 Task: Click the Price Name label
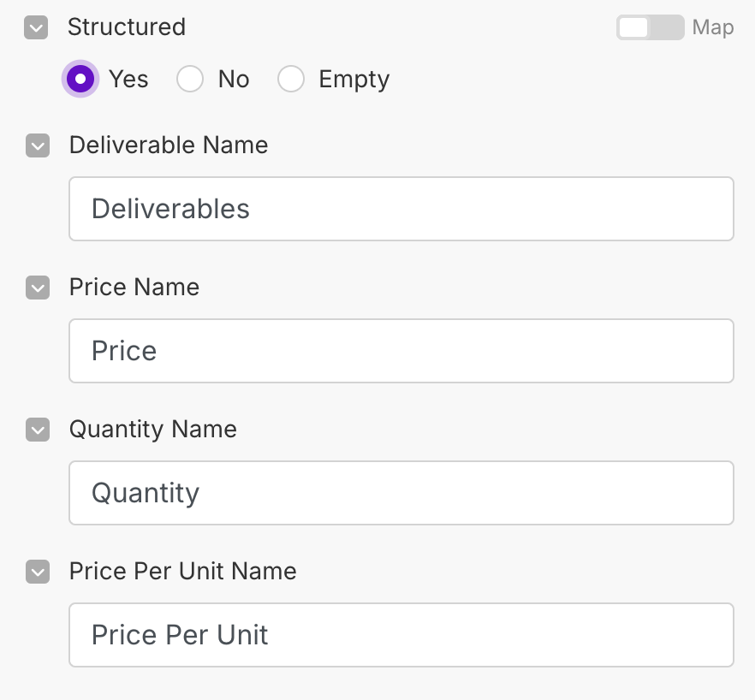[134, 287]
